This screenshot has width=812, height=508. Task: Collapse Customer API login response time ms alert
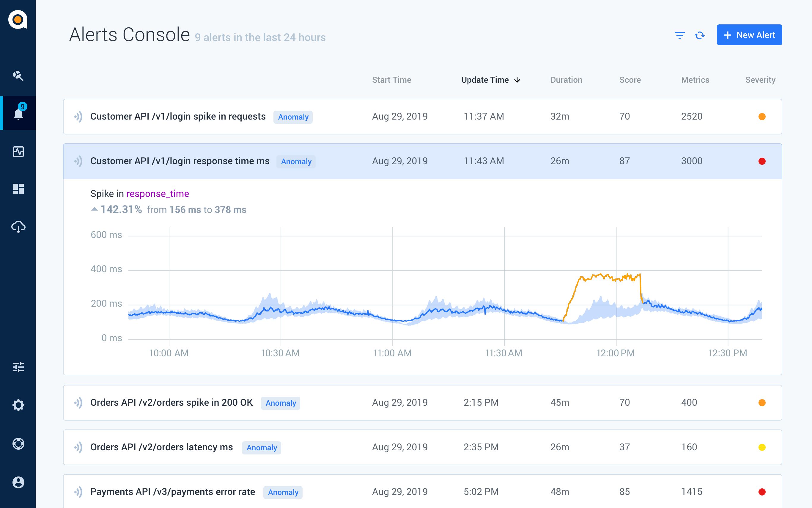[x=422, y=161]
